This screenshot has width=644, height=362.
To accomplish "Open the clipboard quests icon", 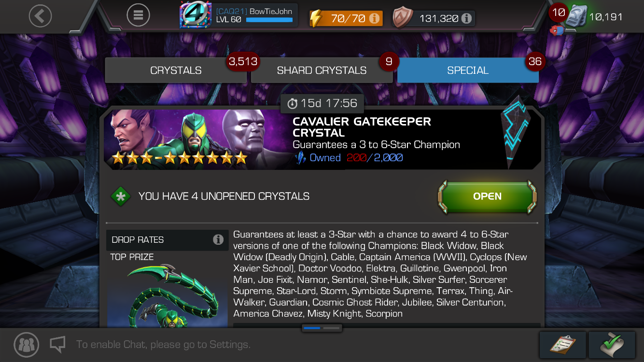I will coord(563,345).
